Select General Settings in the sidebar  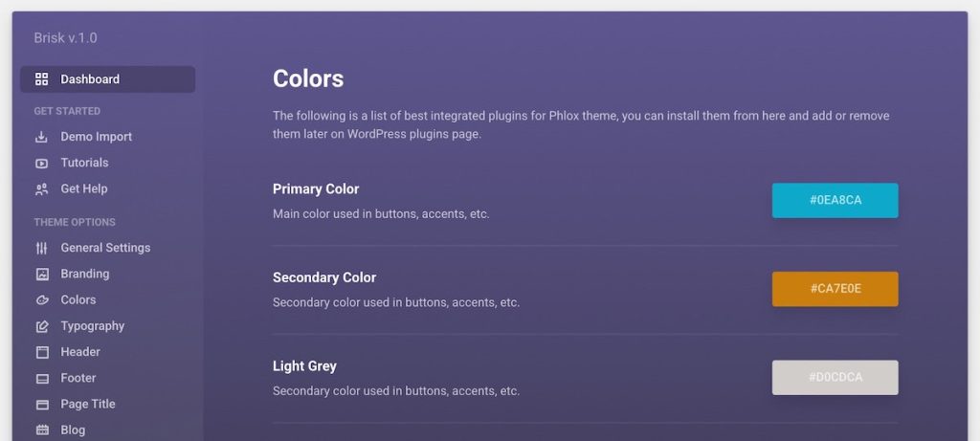[105, 248]
